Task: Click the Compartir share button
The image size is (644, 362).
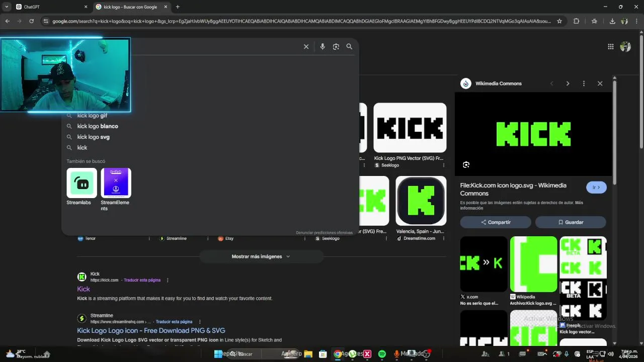Action: [496, 222]
